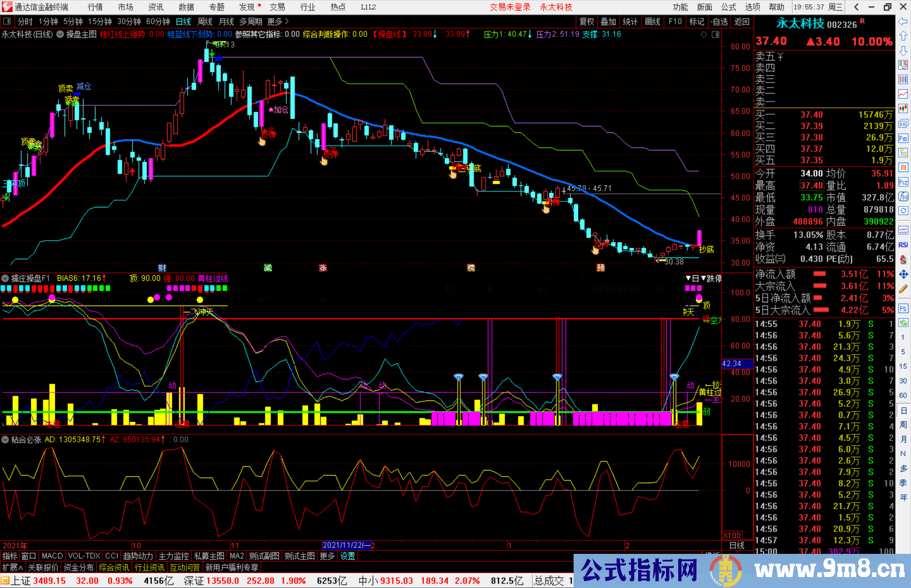Viewport: 911px width, 588px height.
Task: Open the 行情 menu
Action: pyautogui.click(x=95, y=7)
